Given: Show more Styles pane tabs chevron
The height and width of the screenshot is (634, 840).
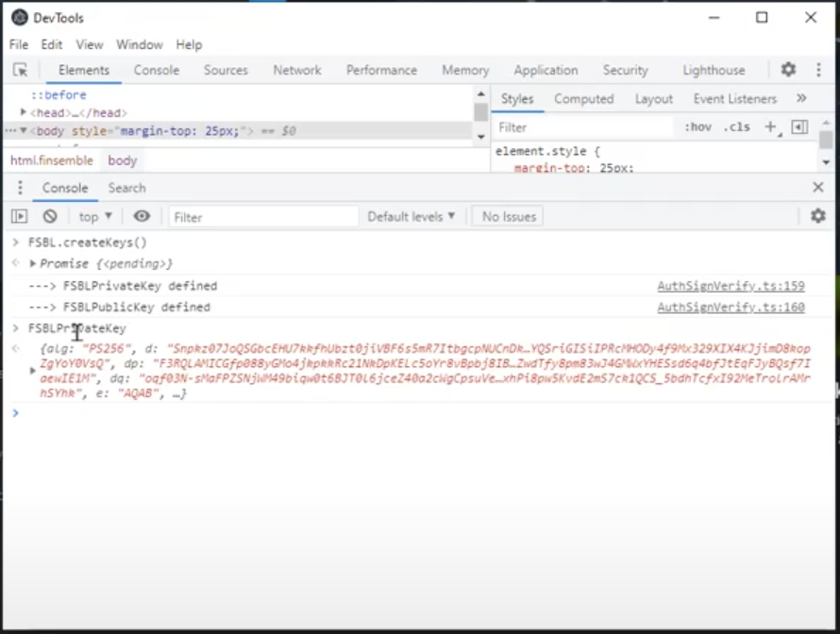Looking at the screenshot, I should coord(801,98).
